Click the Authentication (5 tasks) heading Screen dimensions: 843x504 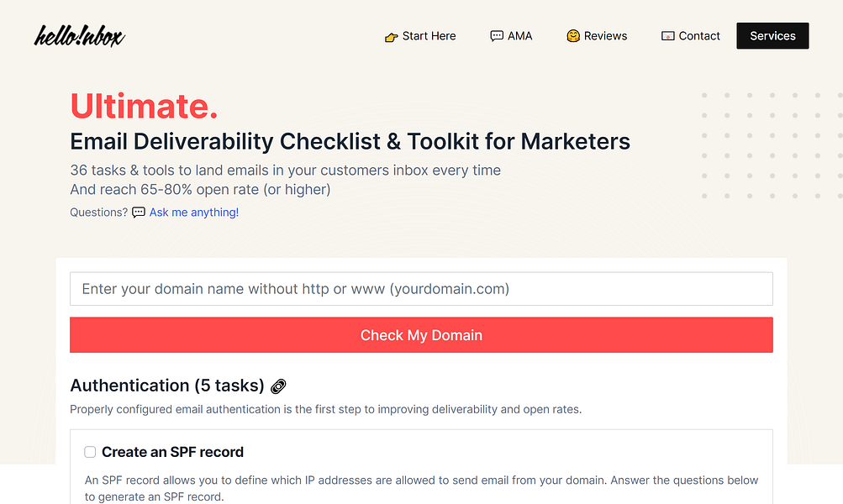click(166, 386)
